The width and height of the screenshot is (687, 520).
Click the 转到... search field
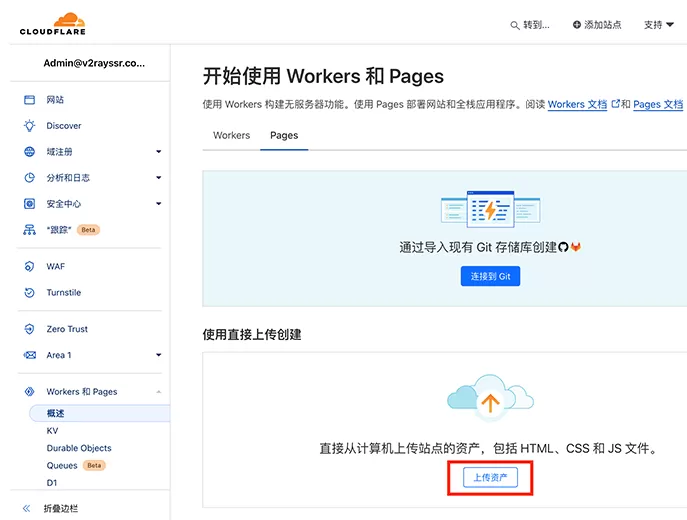530,25
